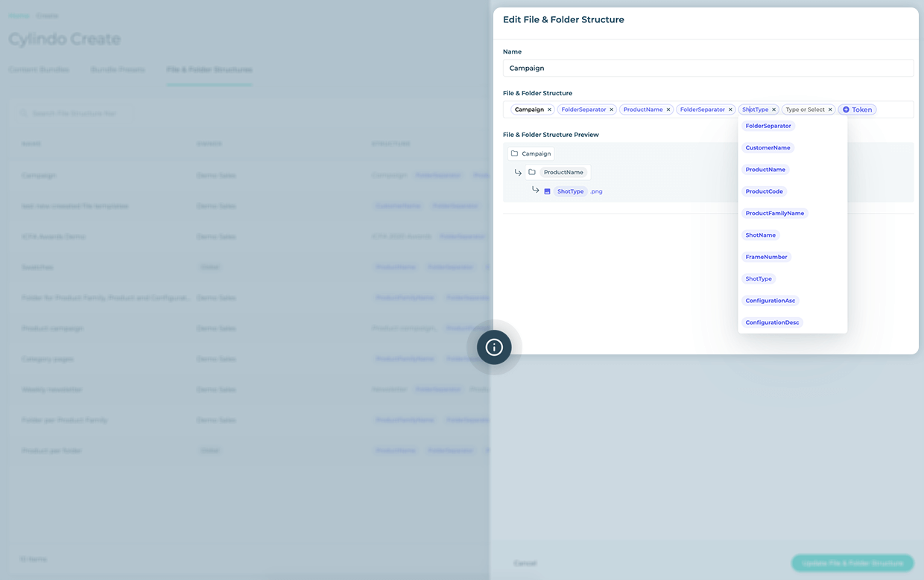Select CustomerName from the token dropdown
Screen dimensions: 924x580
768,147
